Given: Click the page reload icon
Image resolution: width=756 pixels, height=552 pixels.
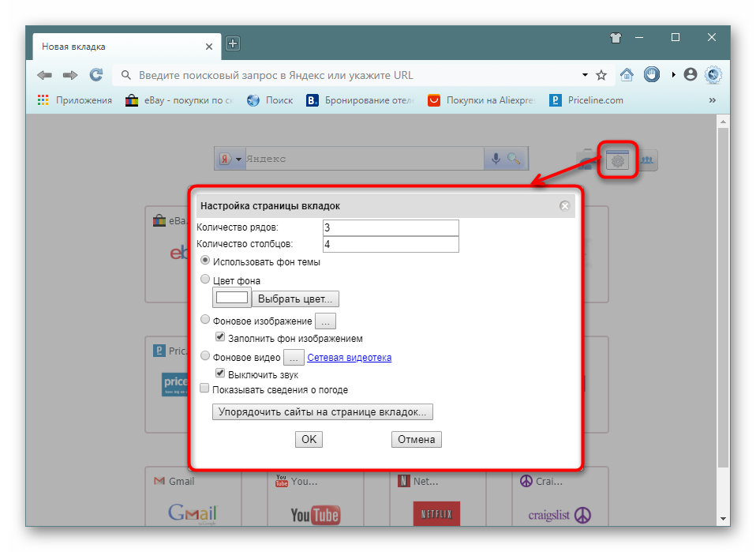Looking at the screenshot, I should (x=96, y=75).
